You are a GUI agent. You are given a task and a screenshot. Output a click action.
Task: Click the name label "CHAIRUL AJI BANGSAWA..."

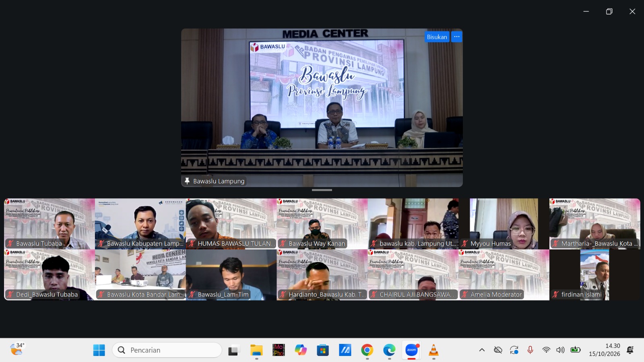(417, 294)
